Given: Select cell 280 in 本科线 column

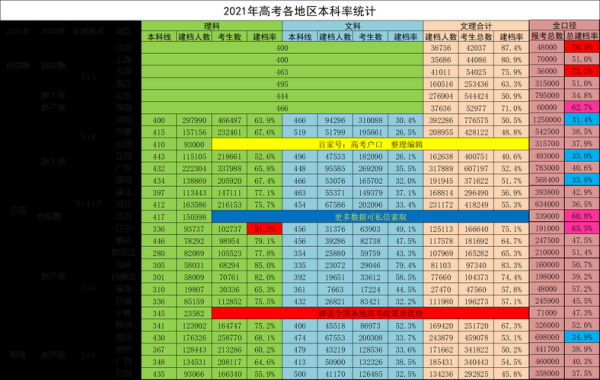Looking at the screenshot, I should [159, 253].
